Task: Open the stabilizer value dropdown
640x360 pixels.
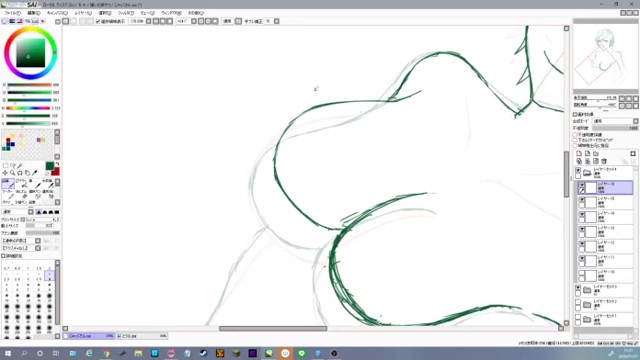Action: (276, 21)
